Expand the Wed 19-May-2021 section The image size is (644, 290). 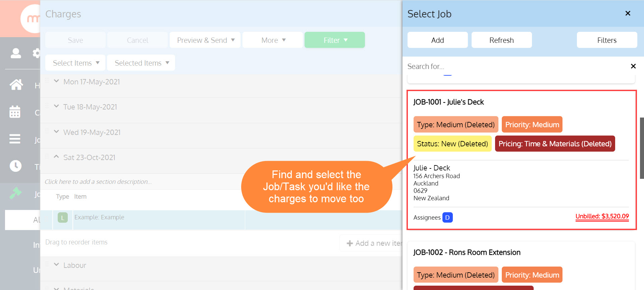tap(56, 132)
